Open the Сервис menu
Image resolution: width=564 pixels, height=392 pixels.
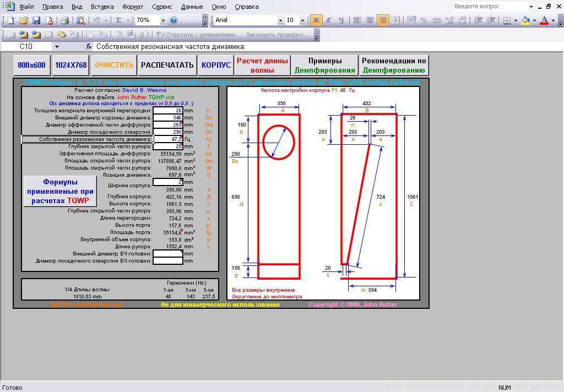pos(162,7)
